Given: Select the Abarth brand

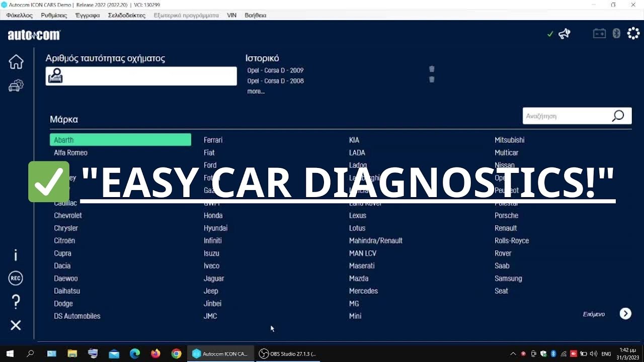Looking at the screenshot, I should point(120,140).
